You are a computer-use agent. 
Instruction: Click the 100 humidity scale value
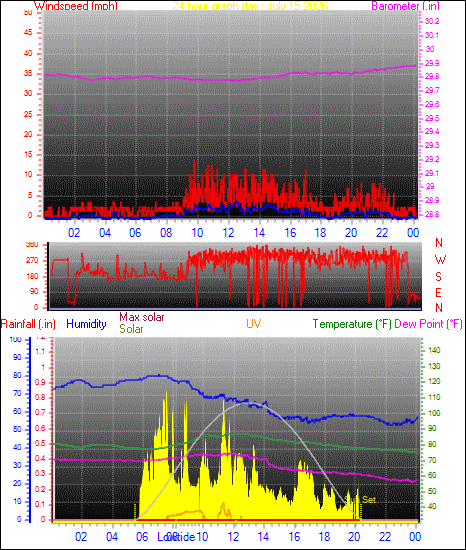(15, 339)
